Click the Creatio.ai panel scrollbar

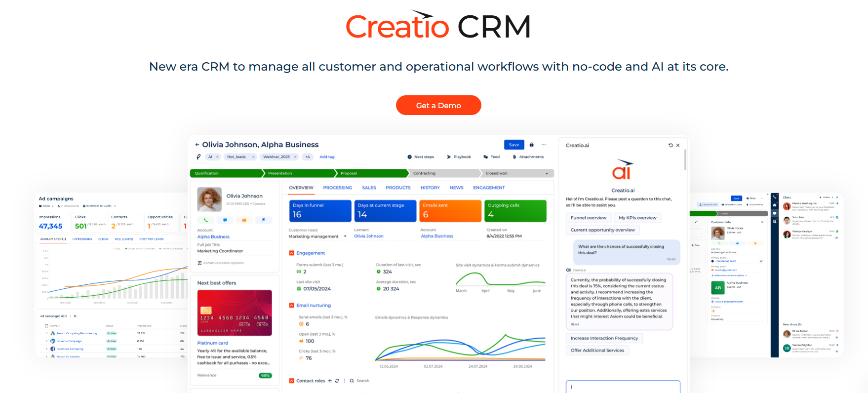pos(685,159)
